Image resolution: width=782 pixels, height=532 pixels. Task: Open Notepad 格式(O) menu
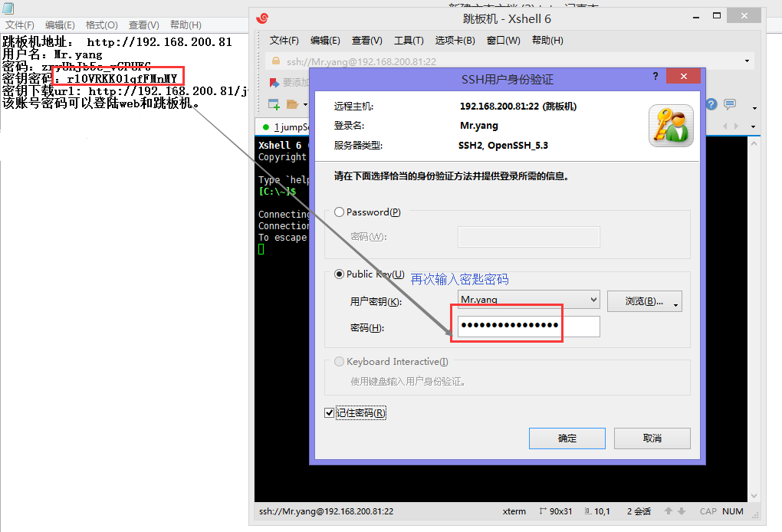(x=102, y=25)
